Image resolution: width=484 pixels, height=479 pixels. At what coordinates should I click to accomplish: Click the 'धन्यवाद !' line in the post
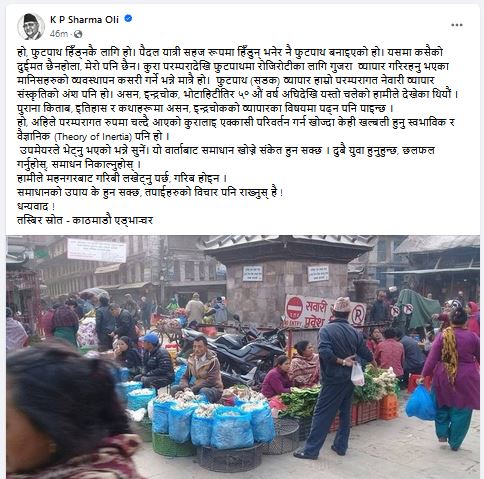[x=36, y=206]
